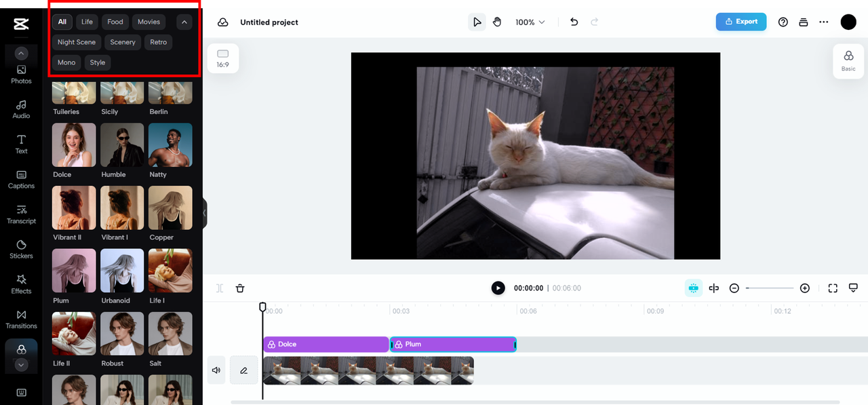This screenshot has height=405, width=868.
Task: Play the video preview
Action: coord(498,288)
